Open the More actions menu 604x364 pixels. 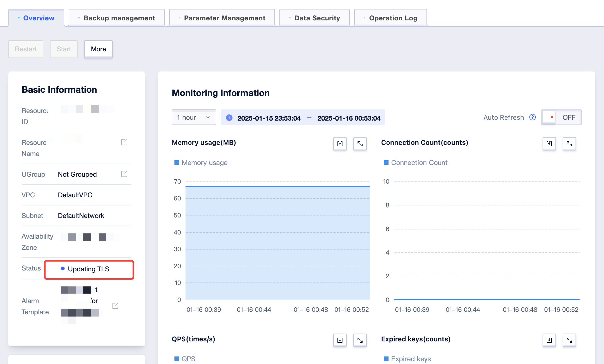[99, 49]
